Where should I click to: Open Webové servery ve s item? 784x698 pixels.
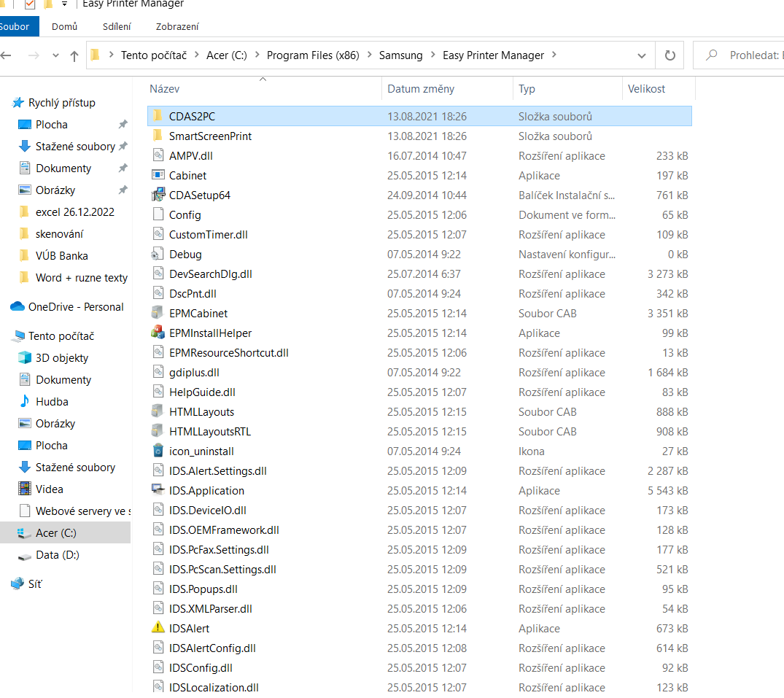pyautogui.click(x=83, y=511)
